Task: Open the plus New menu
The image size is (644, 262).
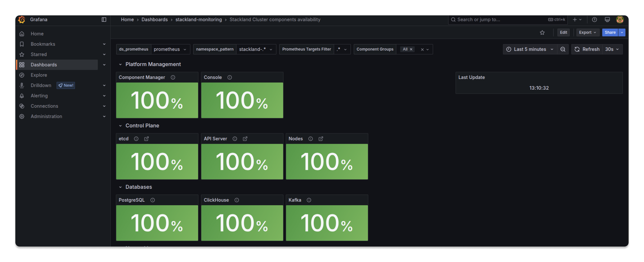Action: click(x=577, y=20)
